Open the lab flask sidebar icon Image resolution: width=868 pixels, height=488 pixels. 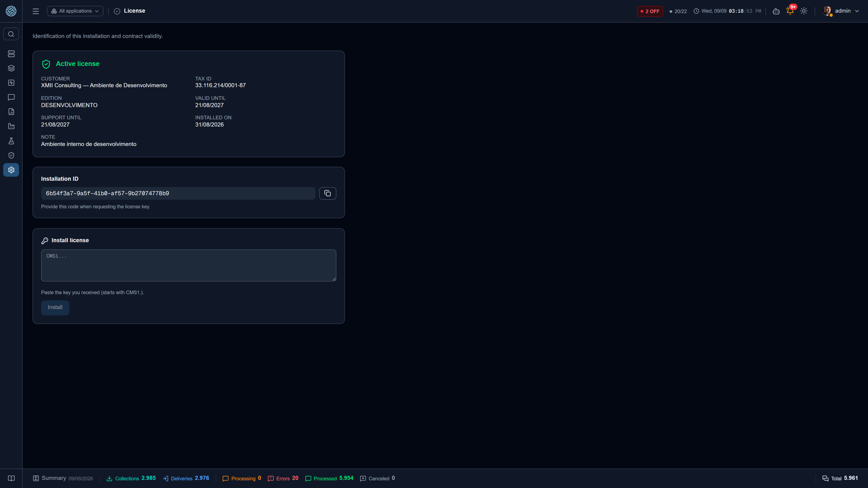(x=11, y=141)
